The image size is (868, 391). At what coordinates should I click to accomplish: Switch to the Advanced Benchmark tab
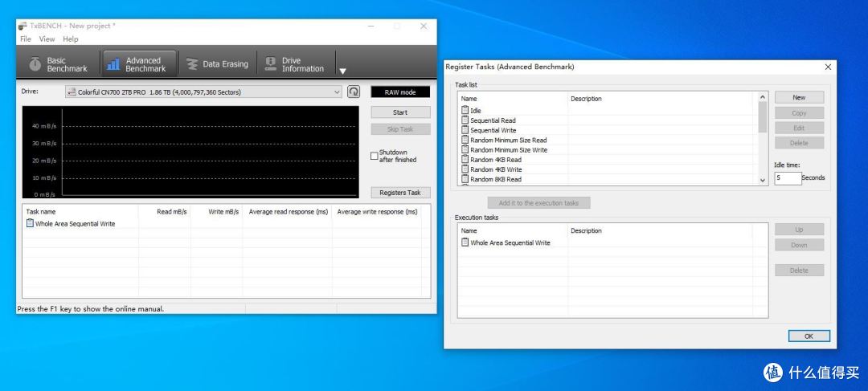(138, 64)
